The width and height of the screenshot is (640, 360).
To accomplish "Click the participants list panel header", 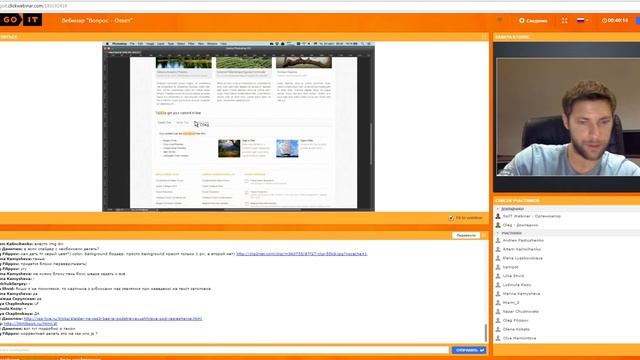I will point(567,201).
